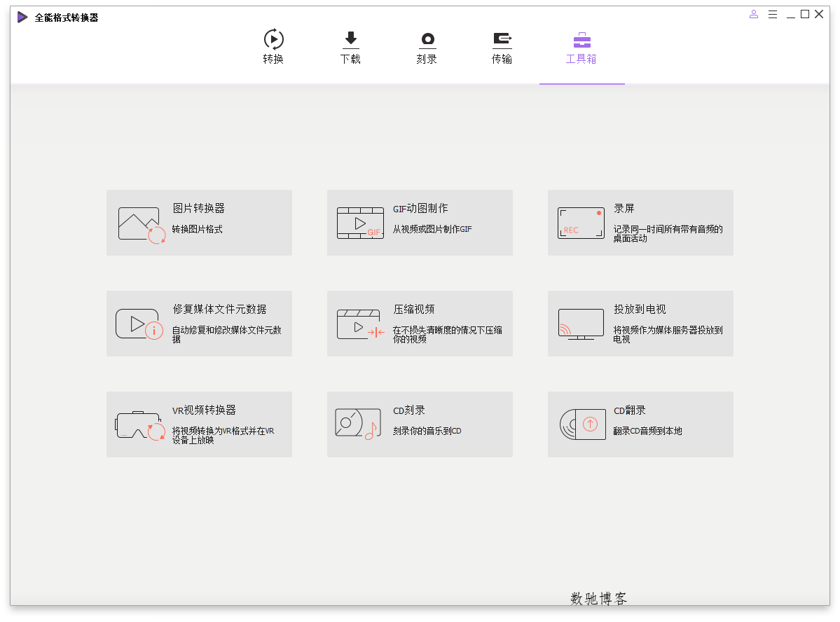The image size is (840, 622).
Task: Maximize the 全能格式转换器 window
Action: [x=805, y=15]
